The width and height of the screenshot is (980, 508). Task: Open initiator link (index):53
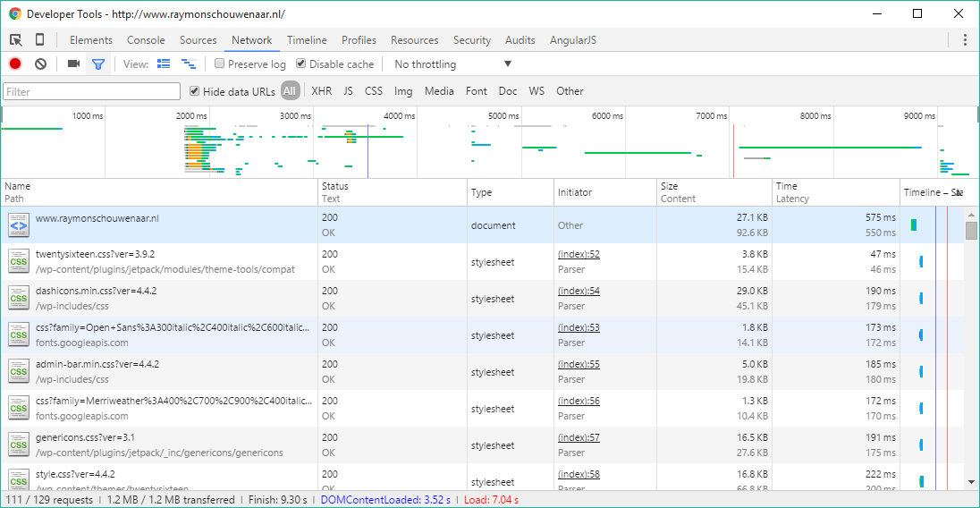[579, 327]
